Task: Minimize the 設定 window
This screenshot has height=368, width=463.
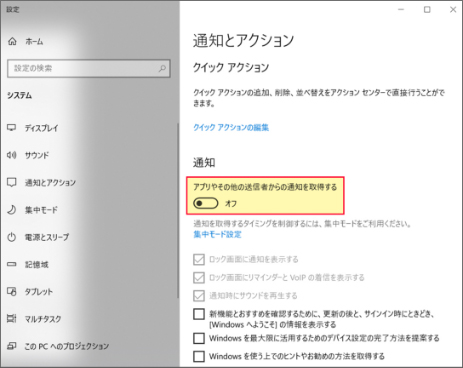Action: click(x=401, y=9)
